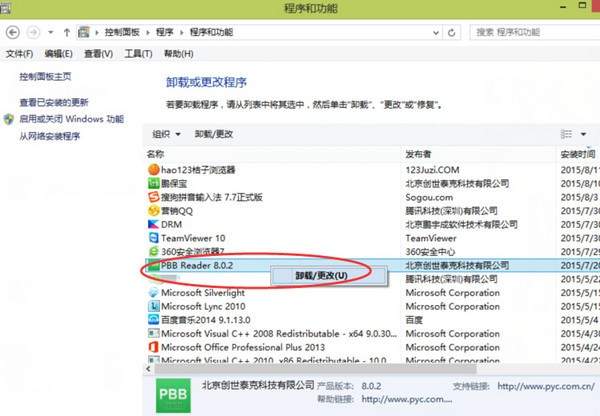The height and width of the screenshot is (416, 600).
Task: Click the 搜索 程序和功能 search box
Action: pos(530,32)
